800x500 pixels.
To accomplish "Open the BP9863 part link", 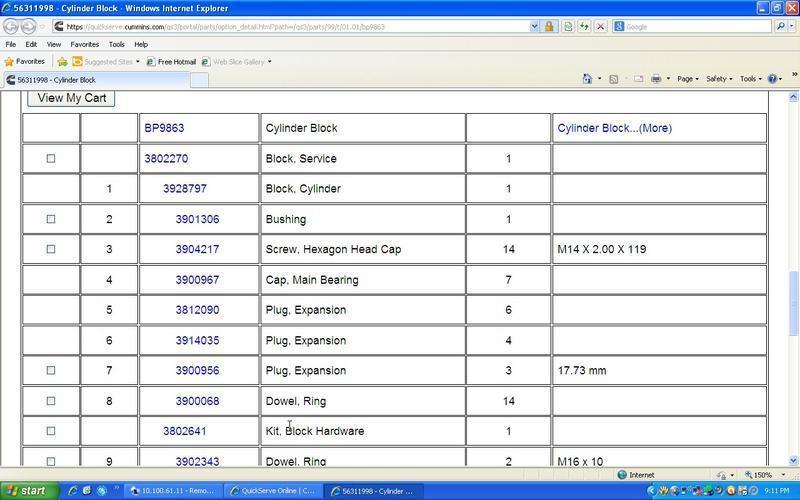I will click(x=164, y=128).
